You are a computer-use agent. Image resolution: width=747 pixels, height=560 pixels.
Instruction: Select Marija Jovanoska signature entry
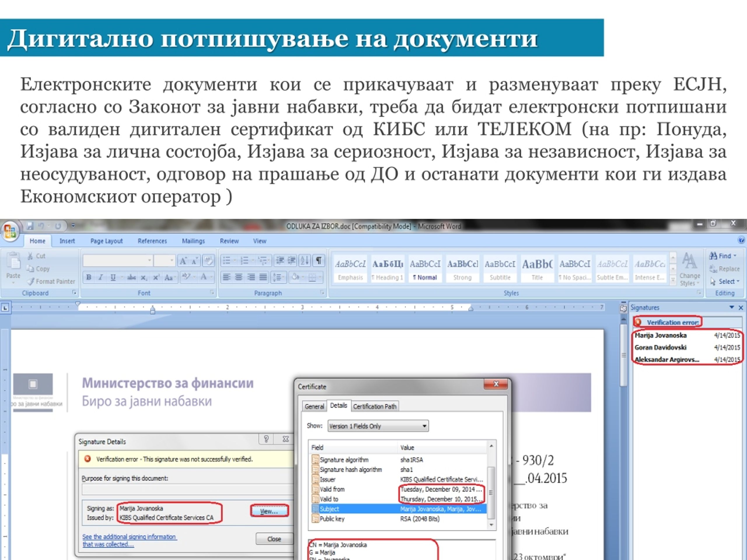pos(687,335)
